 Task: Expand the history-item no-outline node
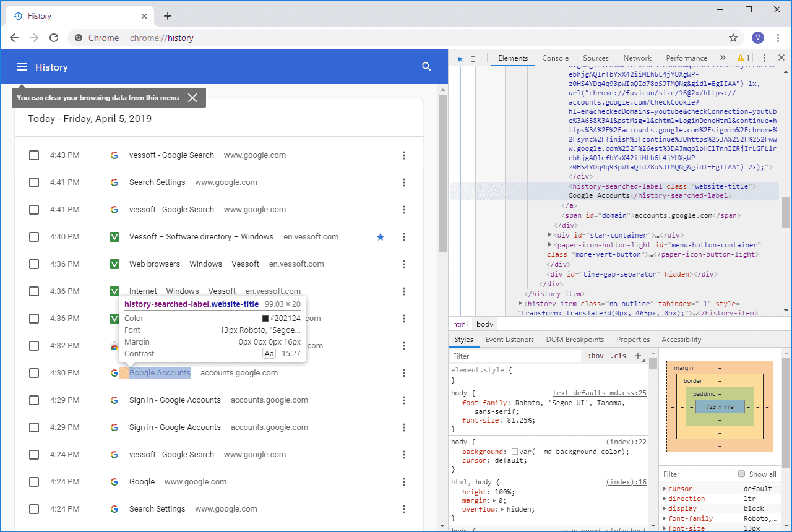pos(520,304)
